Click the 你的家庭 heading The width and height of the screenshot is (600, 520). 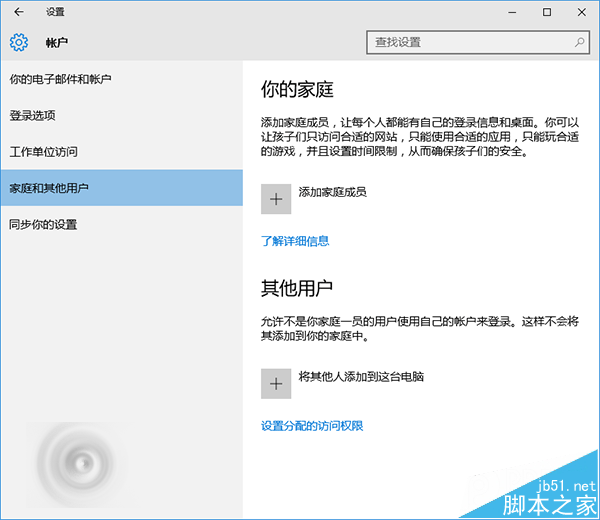(297, 90)
